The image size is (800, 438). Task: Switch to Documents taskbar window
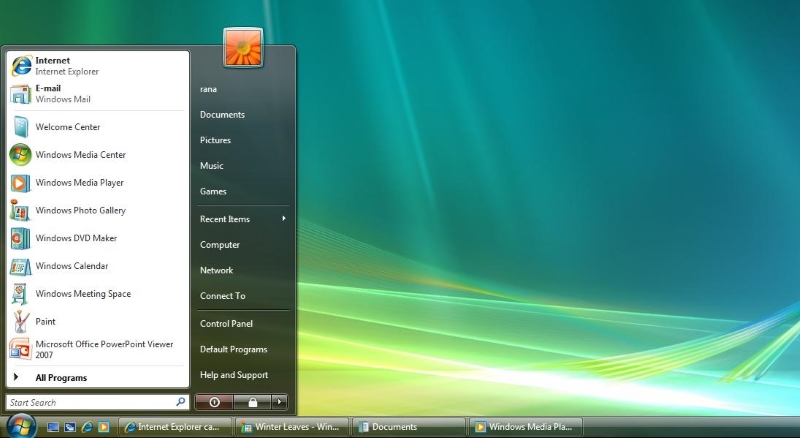pos(409,427)
